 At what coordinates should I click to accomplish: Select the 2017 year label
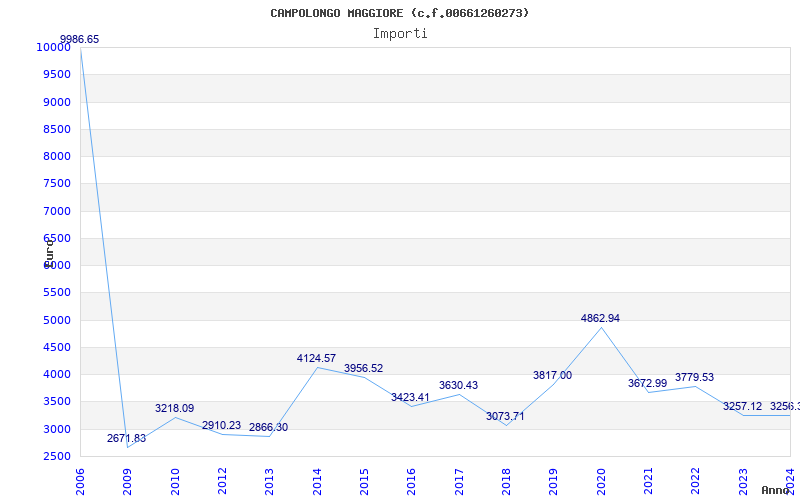(x=459, y=482)
